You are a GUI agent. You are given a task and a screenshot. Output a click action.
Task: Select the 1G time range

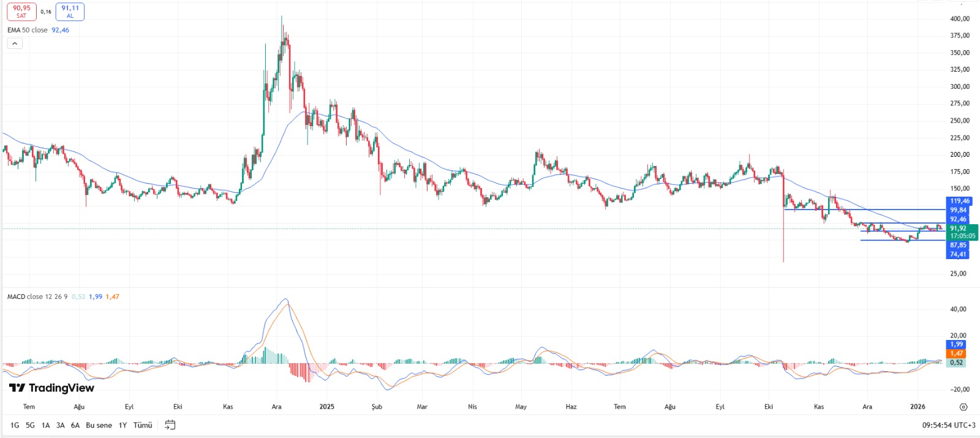15,425
